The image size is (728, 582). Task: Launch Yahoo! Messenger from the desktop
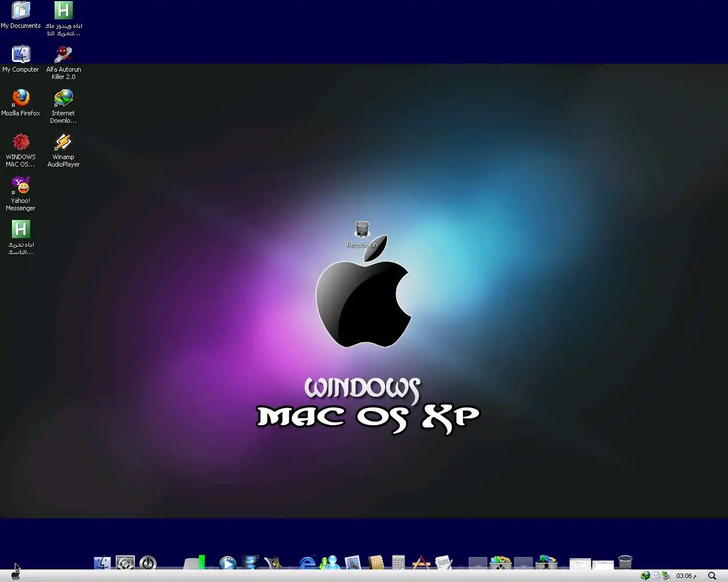click(20, 194)
